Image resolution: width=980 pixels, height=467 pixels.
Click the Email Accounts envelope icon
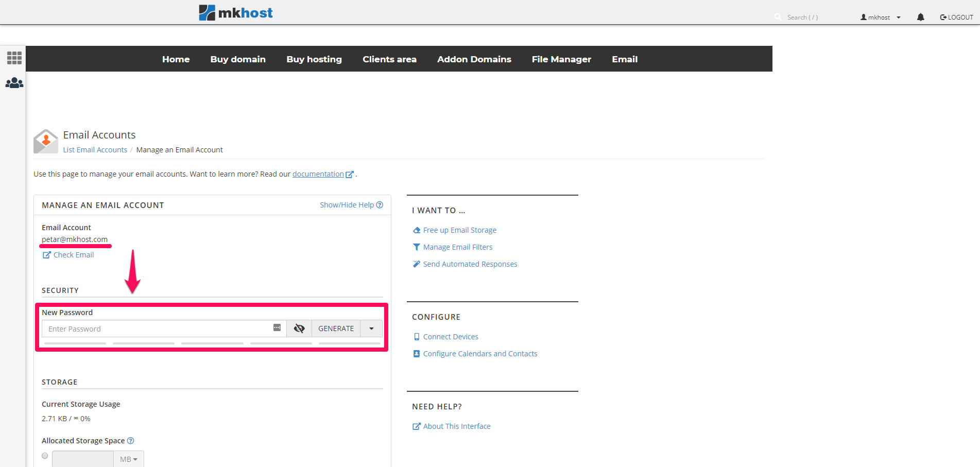pyautogui.click(x=45, y=141)
